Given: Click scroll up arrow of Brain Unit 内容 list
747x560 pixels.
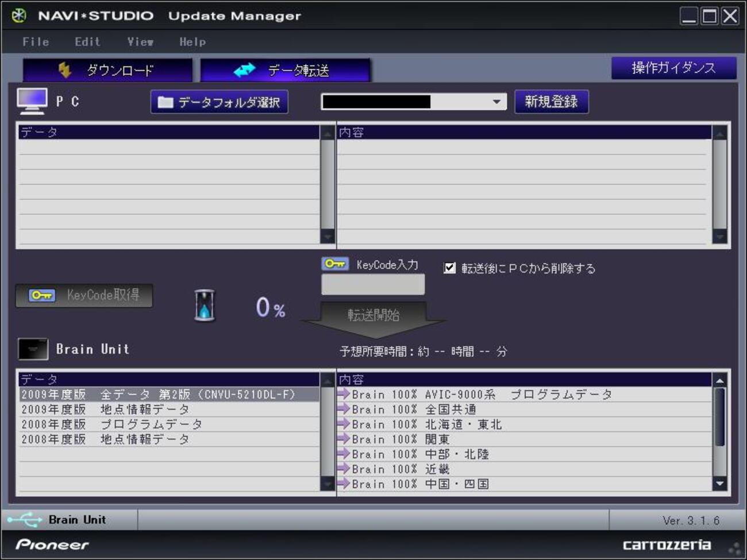Looking at the screenshot, I should coord(719,380).
